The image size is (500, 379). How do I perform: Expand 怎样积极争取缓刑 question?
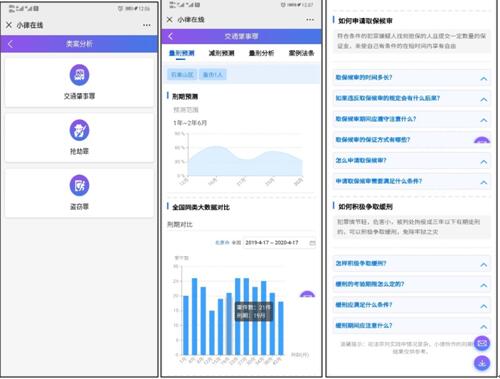click(x=411, y=264)
